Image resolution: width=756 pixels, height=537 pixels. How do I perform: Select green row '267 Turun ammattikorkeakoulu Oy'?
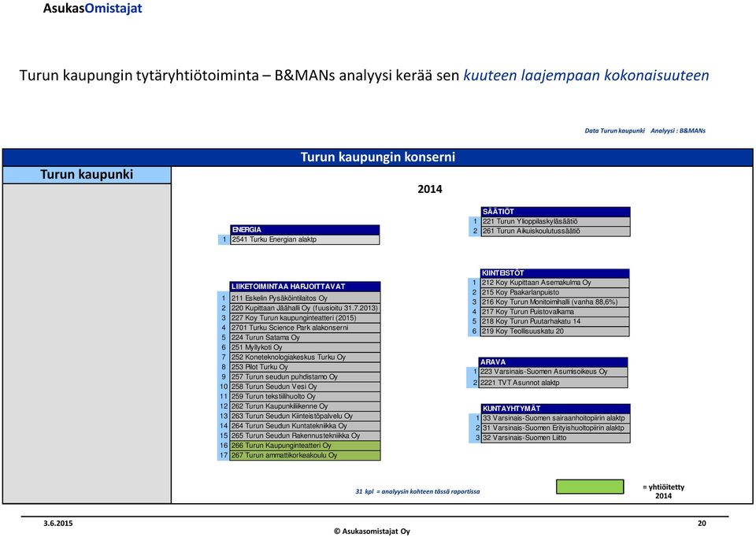(x=305, y=455)
